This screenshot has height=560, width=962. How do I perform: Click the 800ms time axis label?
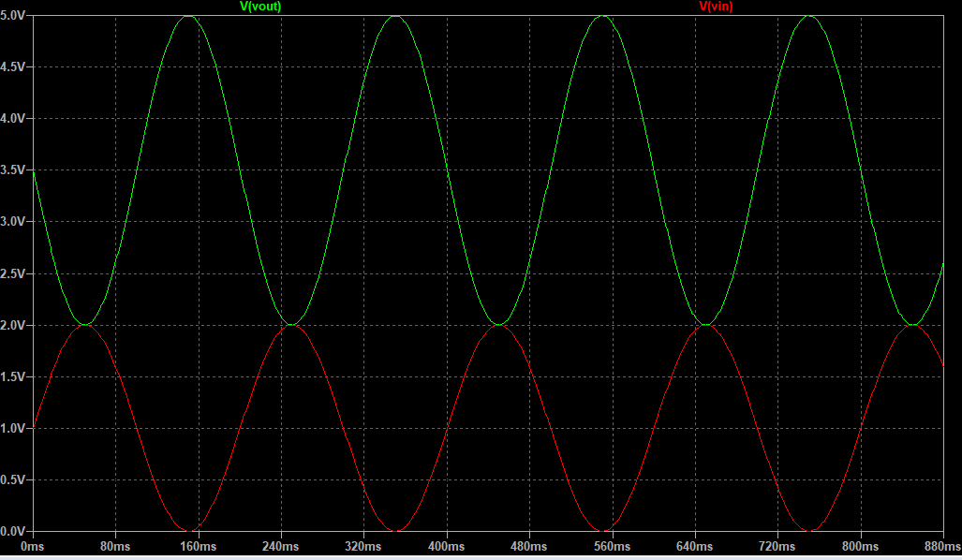861,546
